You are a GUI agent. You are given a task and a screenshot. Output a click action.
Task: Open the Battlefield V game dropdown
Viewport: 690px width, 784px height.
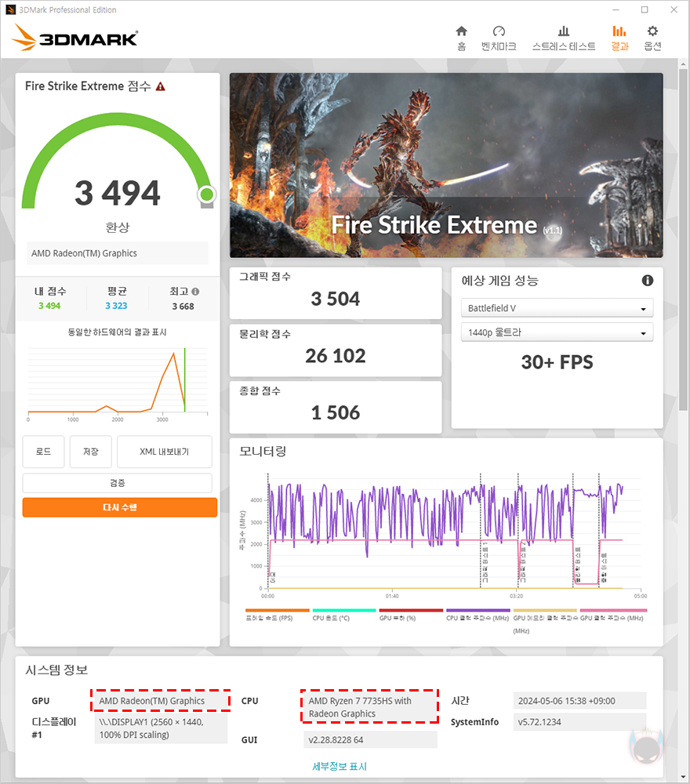pos(557,308)
